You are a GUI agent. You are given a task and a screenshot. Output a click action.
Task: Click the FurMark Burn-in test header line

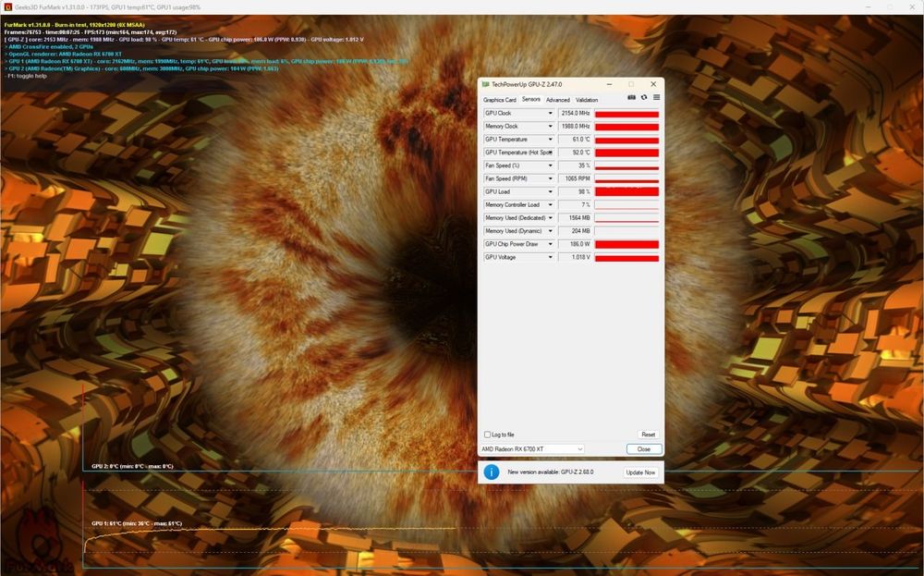pyautogui.click(x=74, y=25)
